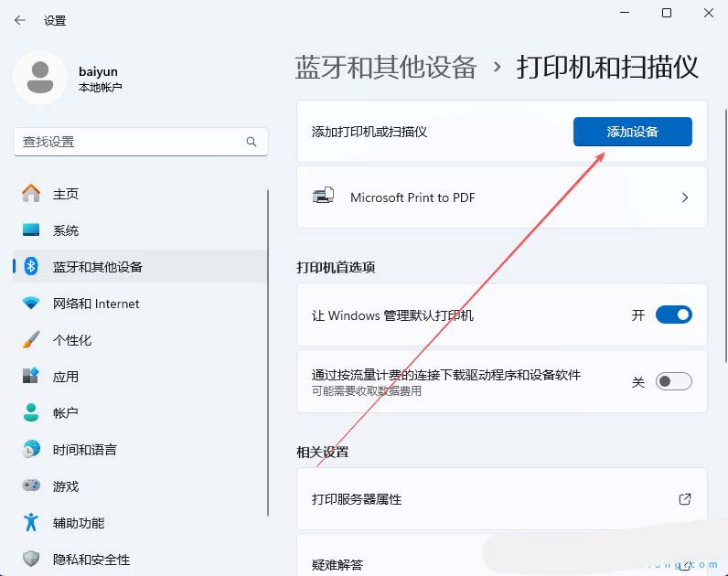Click the Apps icon in the sidebar
This screenshot has width=728, height=576.
(x=31, y=376)
